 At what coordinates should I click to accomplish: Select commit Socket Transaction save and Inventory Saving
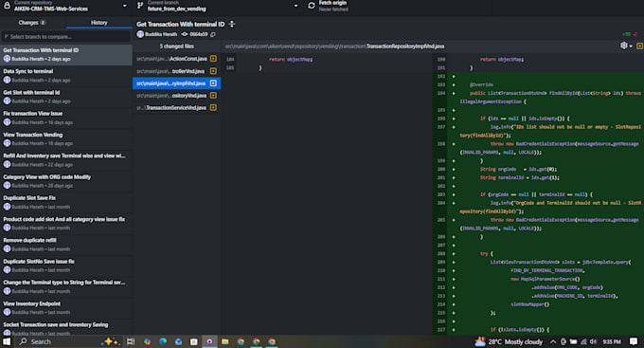click(65, 328)
